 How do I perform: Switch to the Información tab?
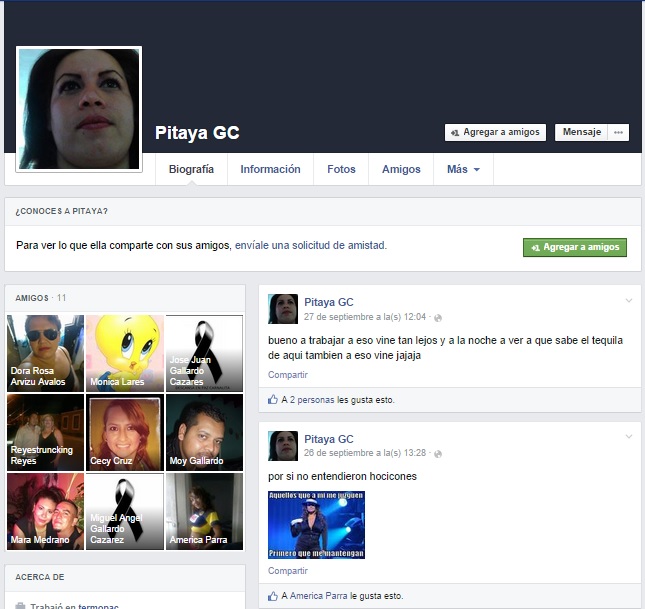tap(270, 170)
